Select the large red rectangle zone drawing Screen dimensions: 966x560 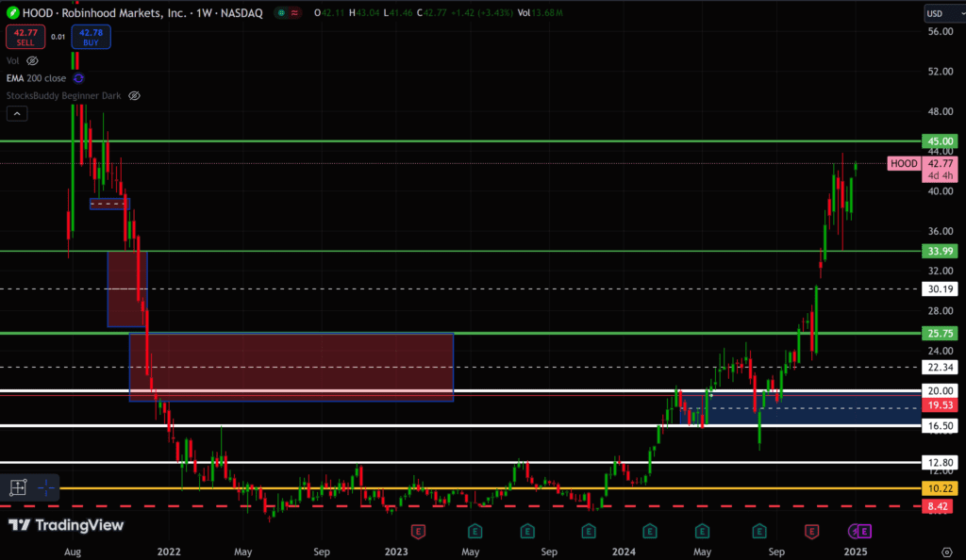(x=291, y=368)
